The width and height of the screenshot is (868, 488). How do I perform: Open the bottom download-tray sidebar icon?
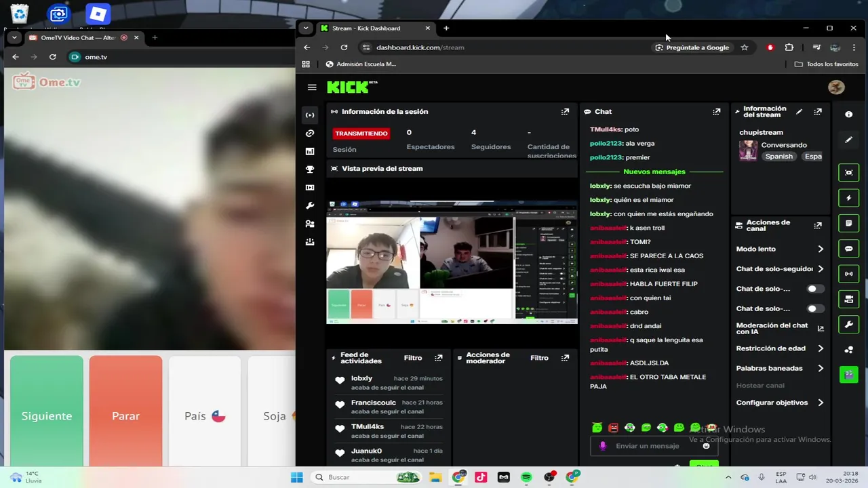pos(310,242)
